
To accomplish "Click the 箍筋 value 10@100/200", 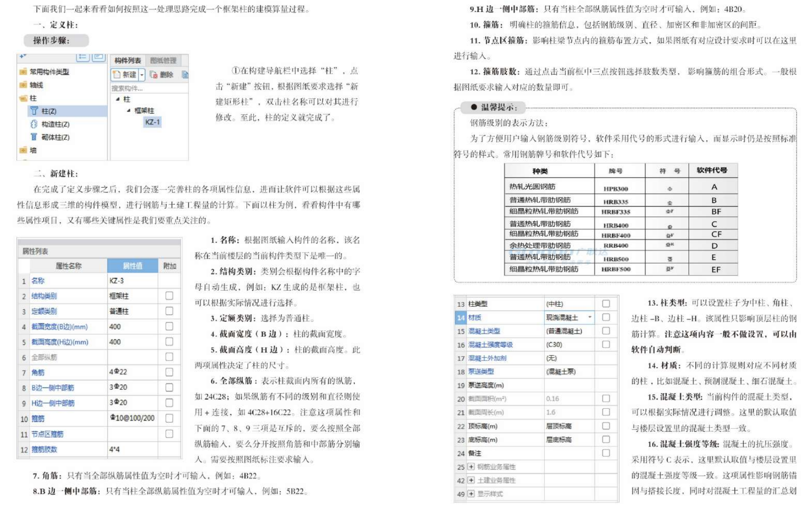I will [133, 418].
